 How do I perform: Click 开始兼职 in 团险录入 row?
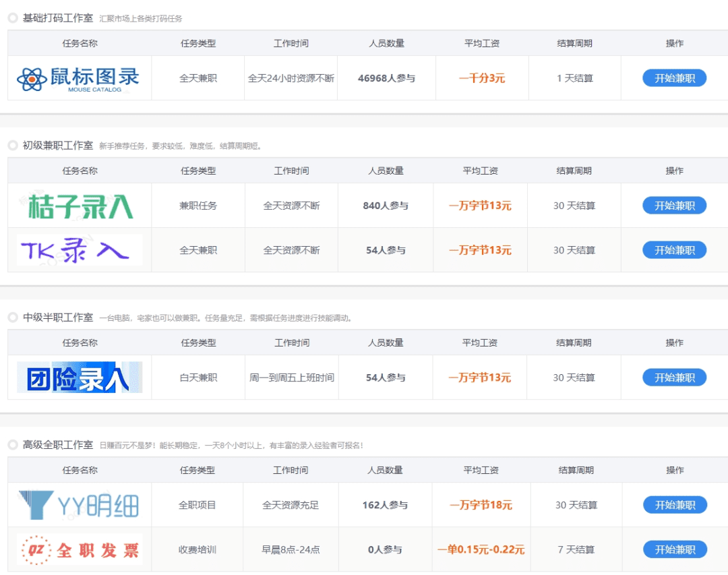pos(675,377)
